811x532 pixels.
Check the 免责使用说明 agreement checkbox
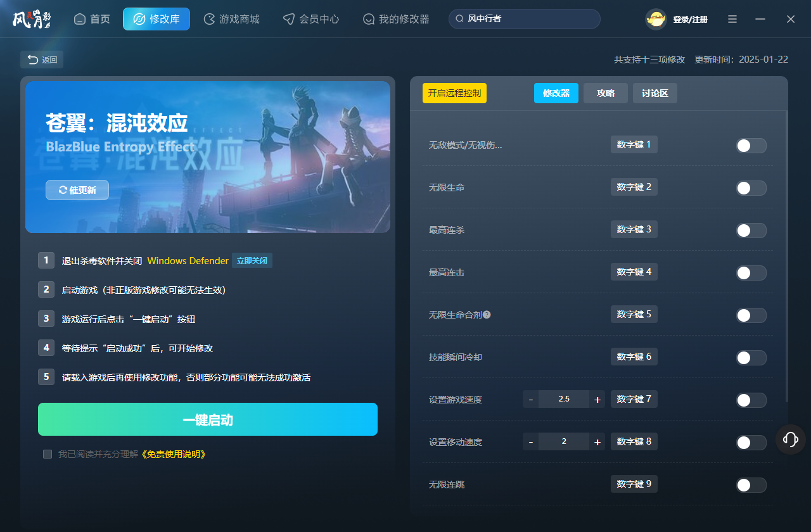[x=48, y=454]
